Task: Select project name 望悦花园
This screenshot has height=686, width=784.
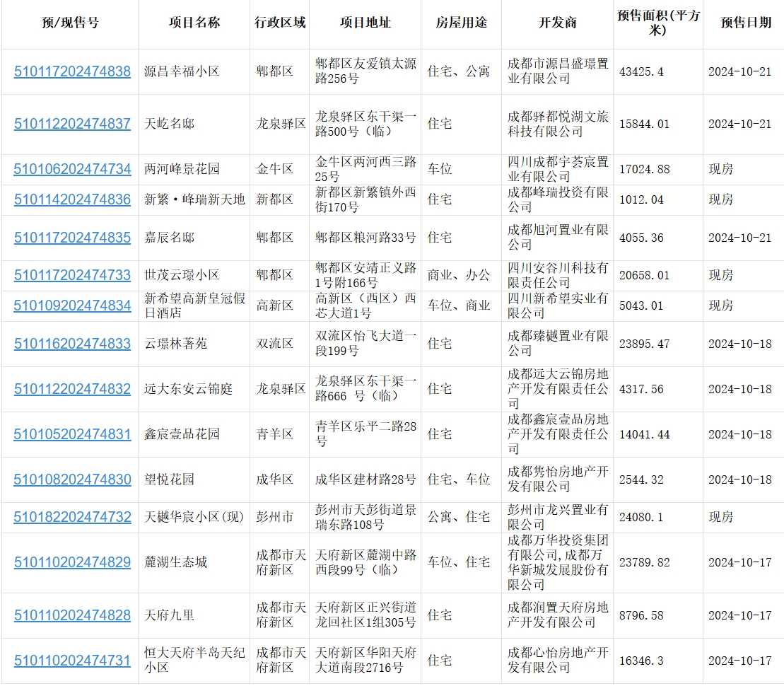Action: 169,480
